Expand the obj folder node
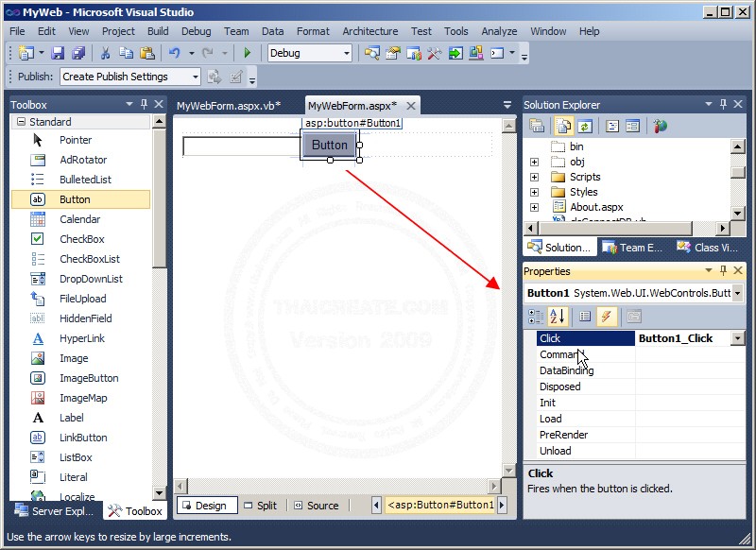This screenshot has height=550, width=756. click(x=534, y=162)
